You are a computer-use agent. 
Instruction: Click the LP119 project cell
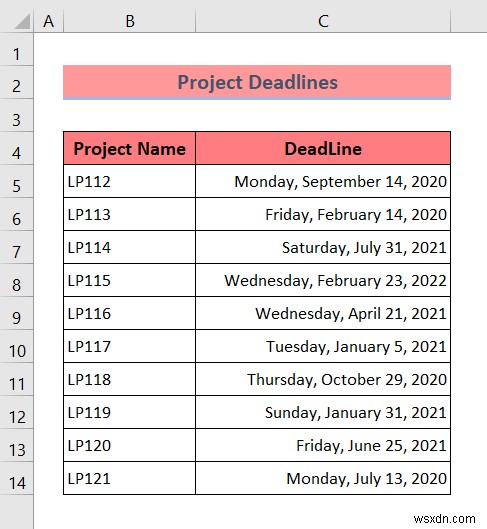(x=130, y=412)
